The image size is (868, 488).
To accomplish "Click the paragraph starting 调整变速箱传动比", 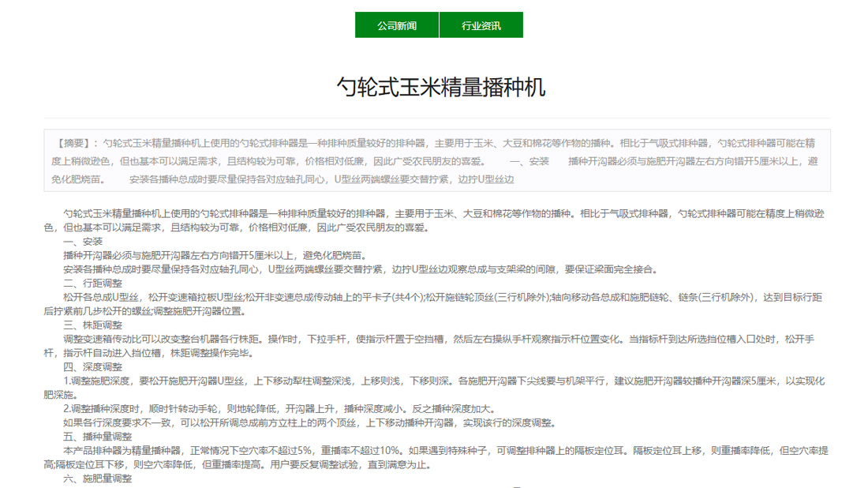I will 429,346.
